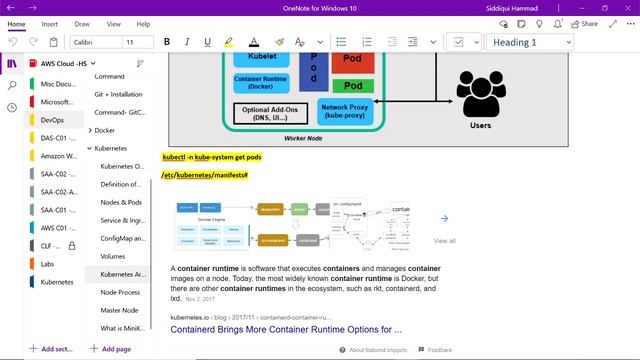This screenshot has width=640, height=360.
Task: Open the Master Node page
Action: (119, 310)
